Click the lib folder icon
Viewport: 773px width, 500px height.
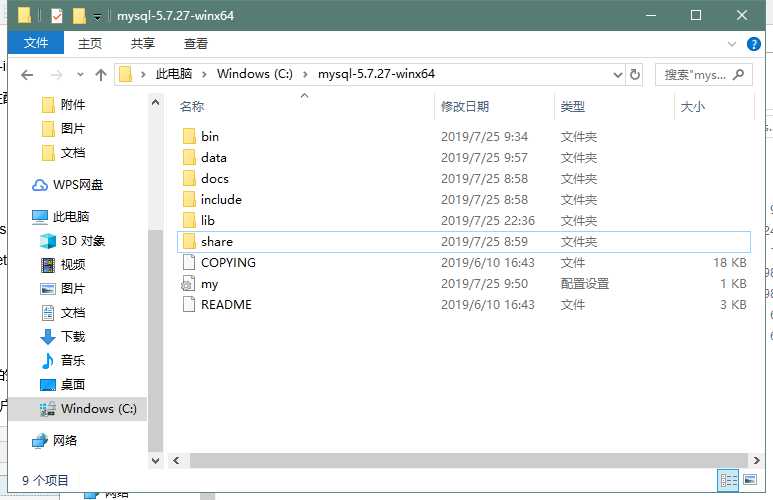[x=189, y=220]
